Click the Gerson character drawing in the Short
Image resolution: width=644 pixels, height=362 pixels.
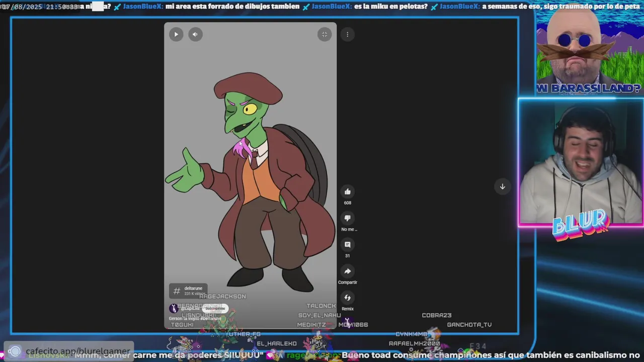(250, 183)
